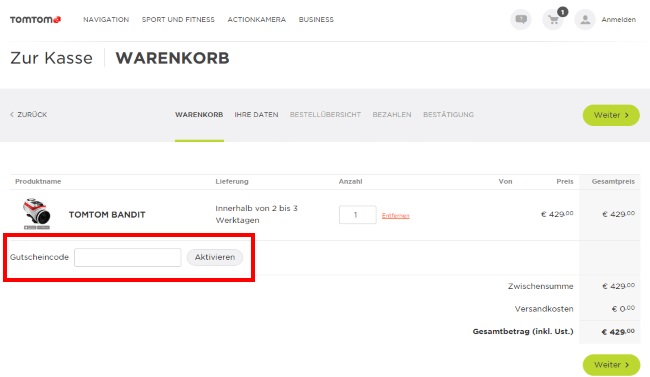
Task: Open the Business menu
Action: (x=316, y=19)
